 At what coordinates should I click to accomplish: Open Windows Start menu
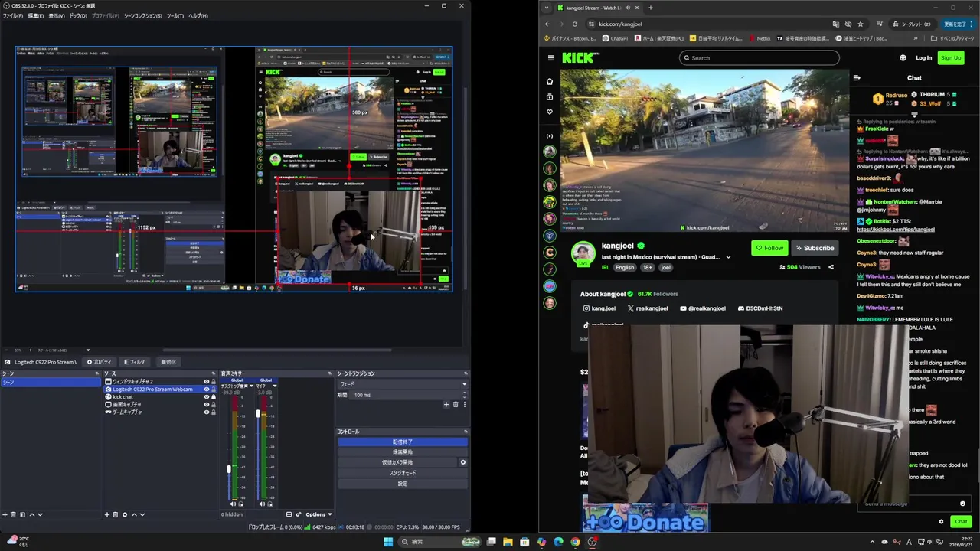point(388,542)
